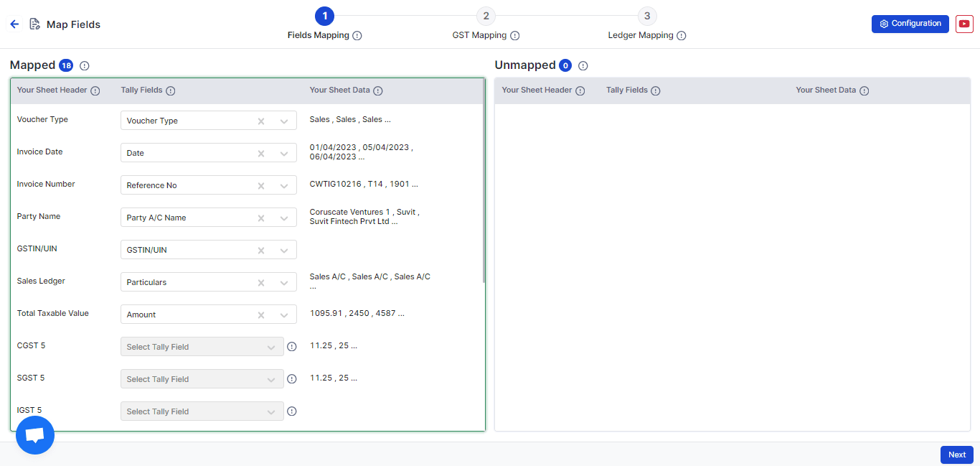Go to step 2 GST Mapping
The image size is (980, 466).
486,16
